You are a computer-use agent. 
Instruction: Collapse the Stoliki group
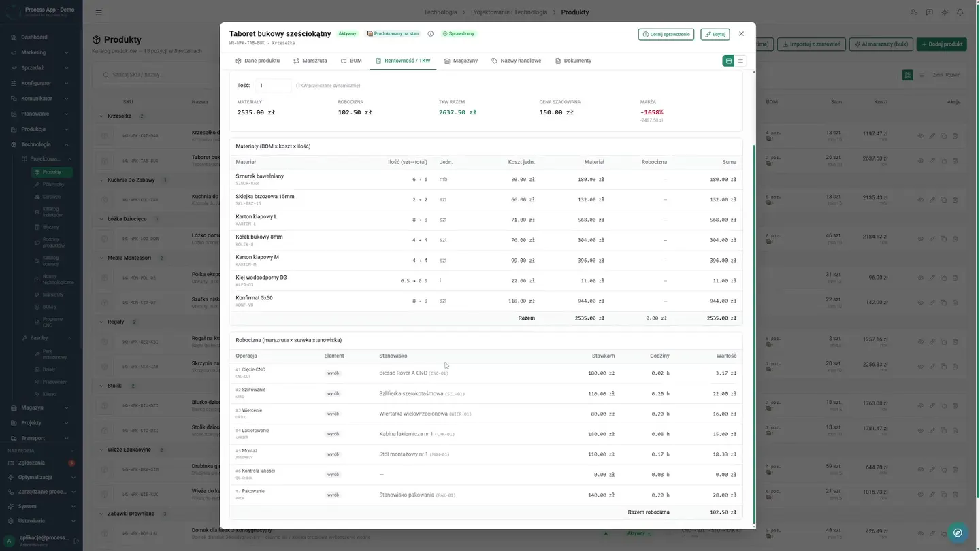(x=102, y=386)
